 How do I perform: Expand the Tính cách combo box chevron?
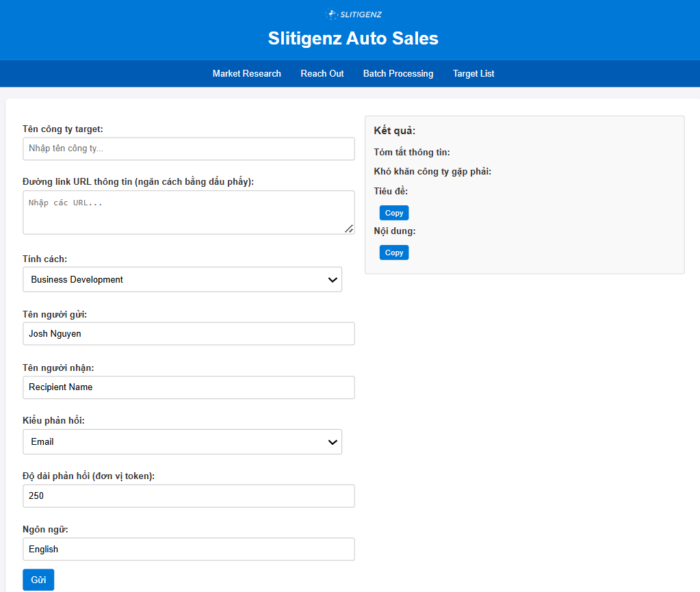point(333,279)
